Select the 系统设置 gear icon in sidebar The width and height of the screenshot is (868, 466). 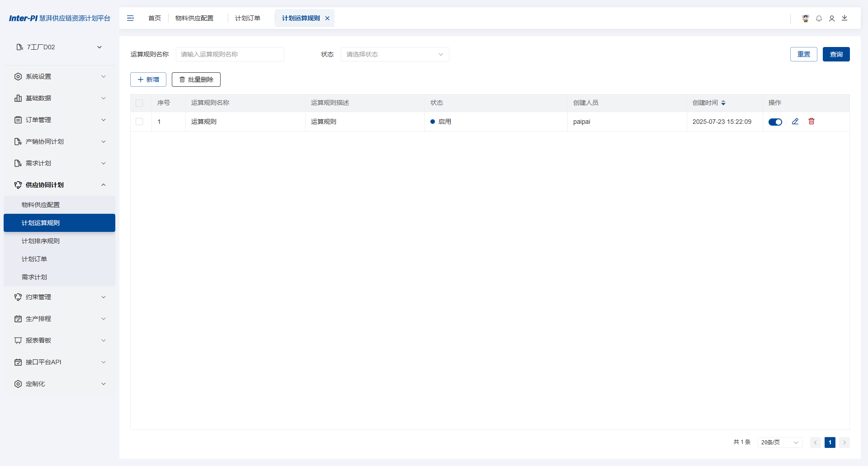(18, 76)
